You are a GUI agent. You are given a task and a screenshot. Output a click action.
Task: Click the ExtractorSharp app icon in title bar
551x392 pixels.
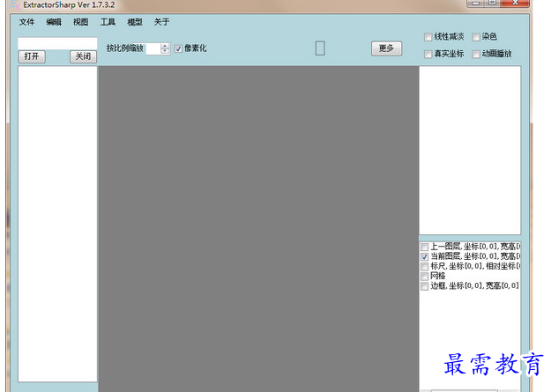pyautogui.click(x=15, y=5)
